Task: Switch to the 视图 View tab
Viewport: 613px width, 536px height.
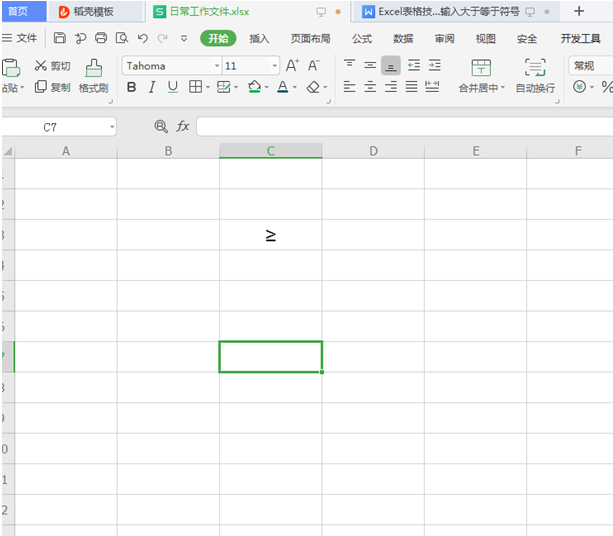Action: [486, 38]
